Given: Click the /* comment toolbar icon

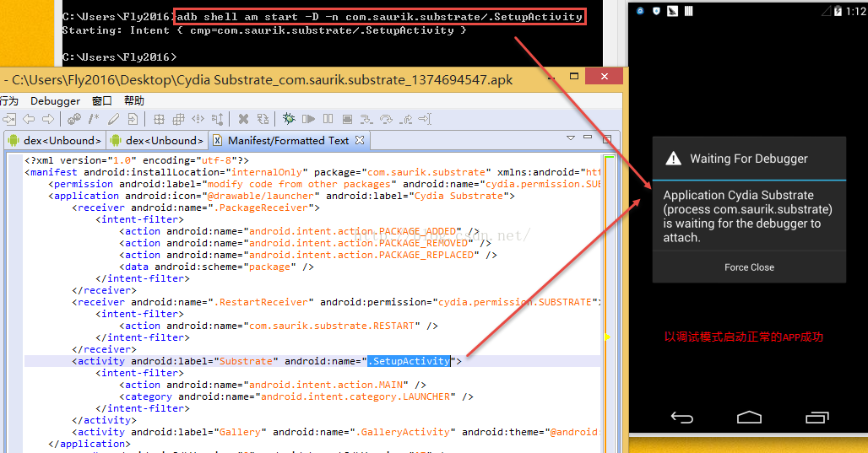Looking at the screenshot, I should [94, 118].
